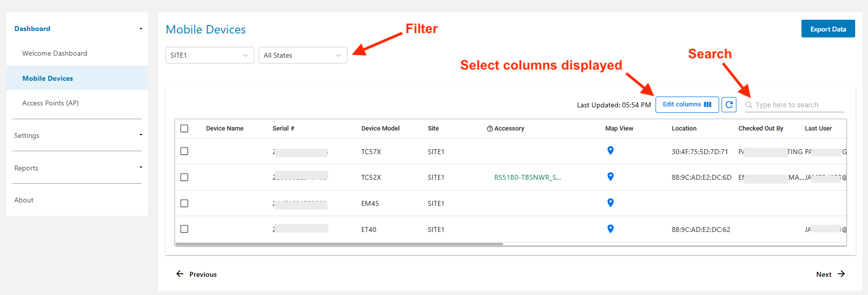The width and height of the screenshot is (868, 295).
Task: Expand the Settings sidebar section
Action: [77, 135]
